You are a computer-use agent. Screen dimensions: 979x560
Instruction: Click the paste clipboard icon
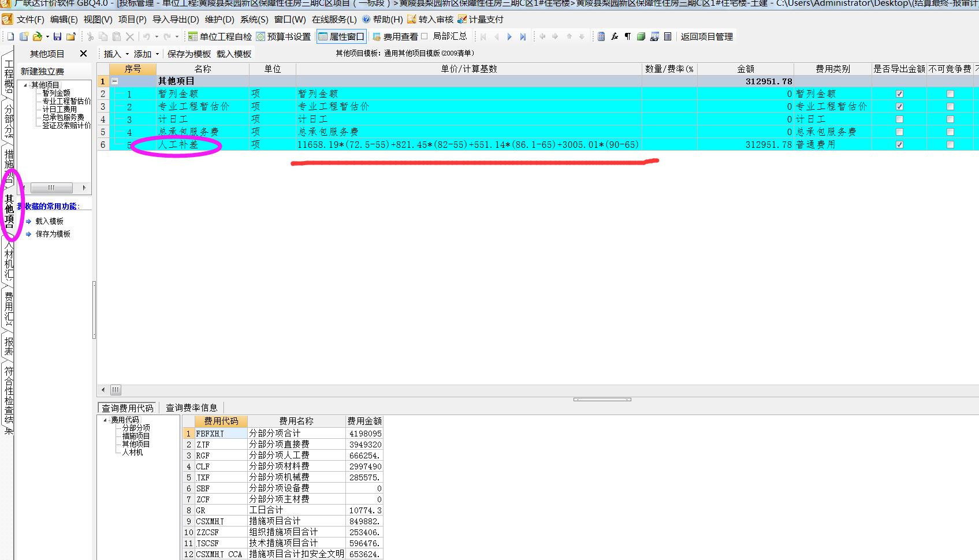(x=117, y=36)
